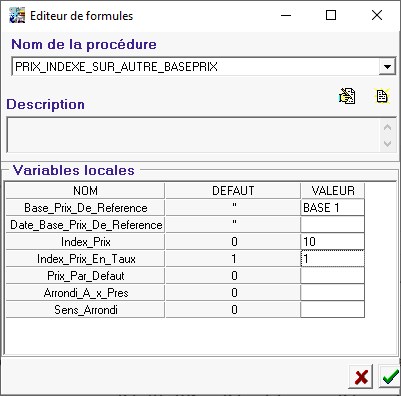Click the Sens_Arrondi value cell
This screenshot has height=396, width=401.
tap(332, 310)
